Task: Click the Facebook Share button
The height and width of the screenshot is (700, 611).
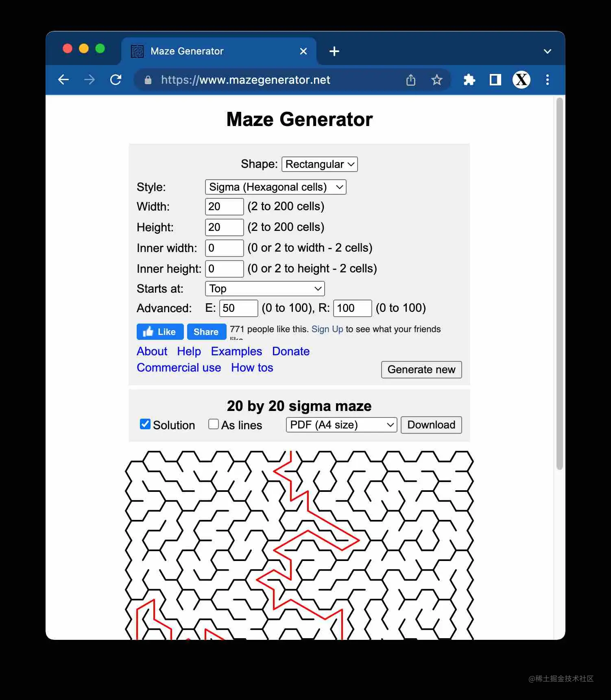Action: [207, 332]
